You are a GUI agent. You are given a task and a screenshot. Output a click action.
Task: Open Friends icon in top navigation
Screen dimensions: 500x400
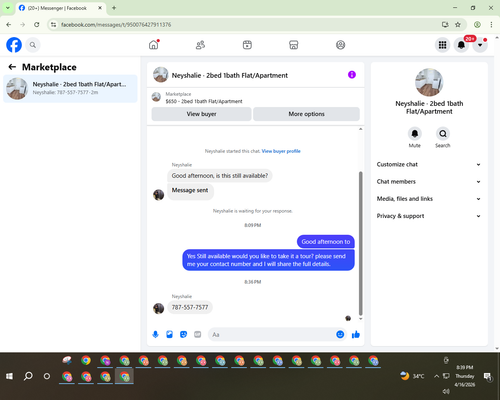point(200,45)
